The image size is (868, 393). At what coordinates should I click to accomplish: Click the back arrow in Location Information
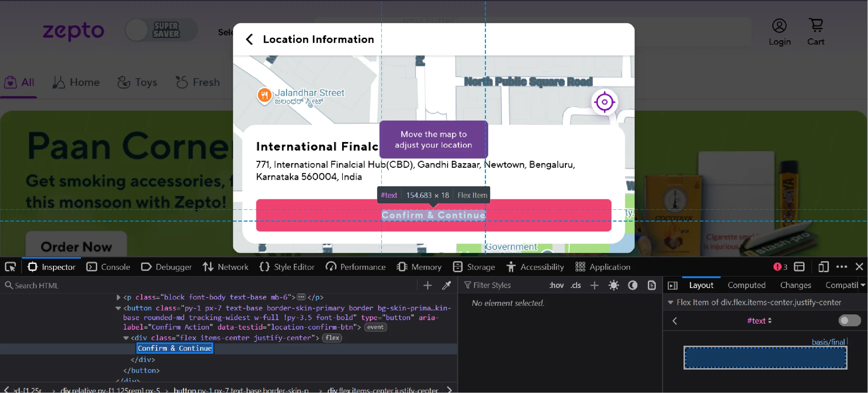click(250, 39)
